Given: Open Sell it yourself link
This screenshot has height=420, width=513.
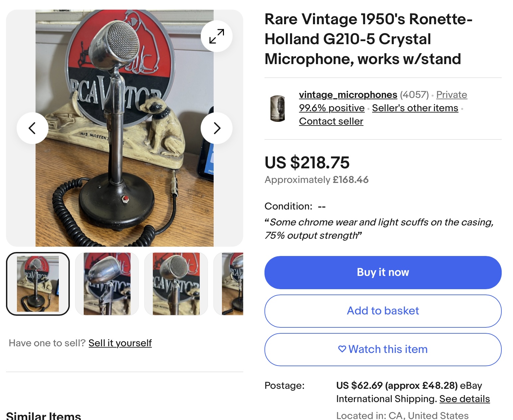Looking at the screenshot, I should pos(120,343).
